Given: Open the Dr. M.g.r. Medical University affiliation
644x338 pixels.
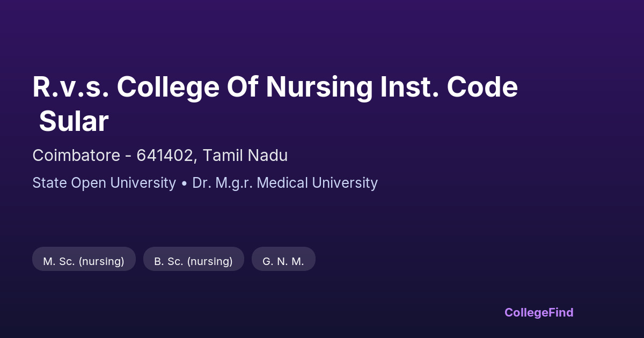Looking at the screenshot, I should tap(285, 183).
